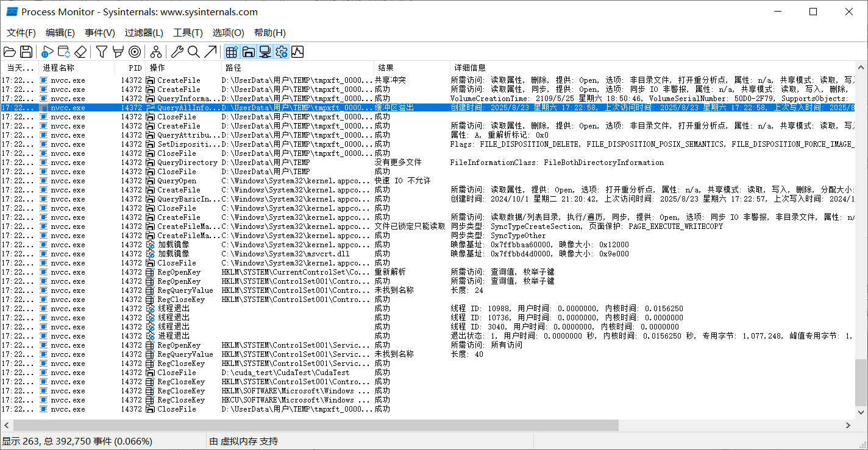Screen dimensions: 868x450
Task: Click the 结果 column header
Action: (412, 68)
